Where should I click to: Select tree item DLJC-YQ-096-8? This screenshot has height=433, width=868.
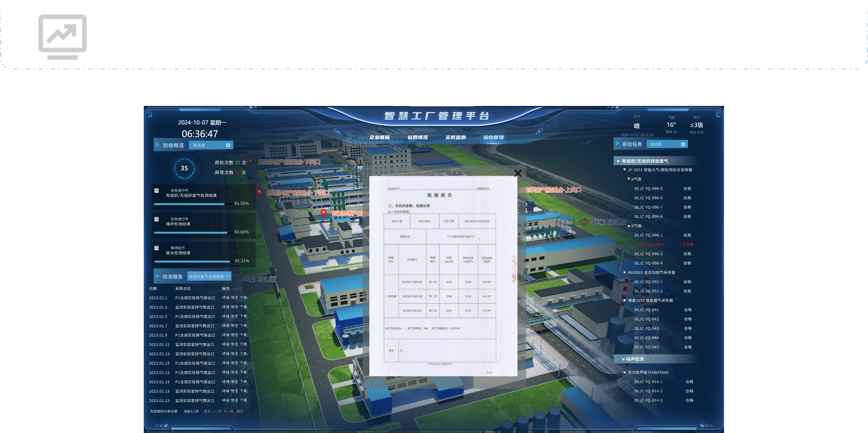(x=648, y=216)
